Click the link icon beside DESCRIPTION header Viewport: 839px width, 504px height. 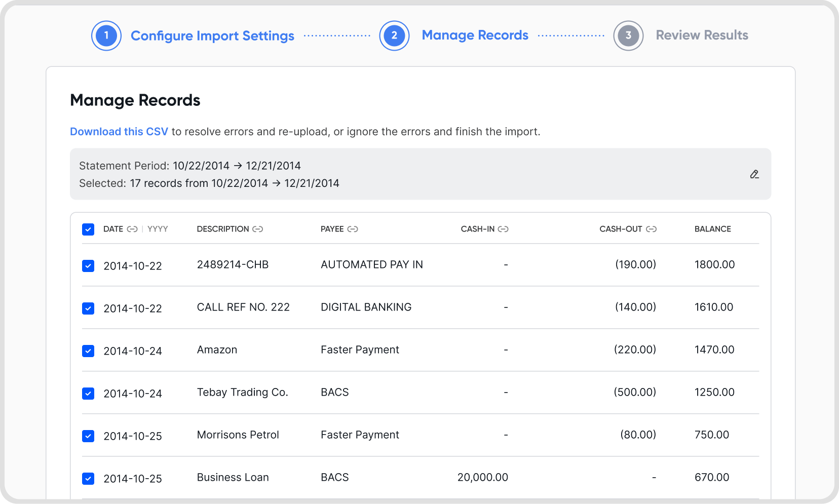point(258,229)
